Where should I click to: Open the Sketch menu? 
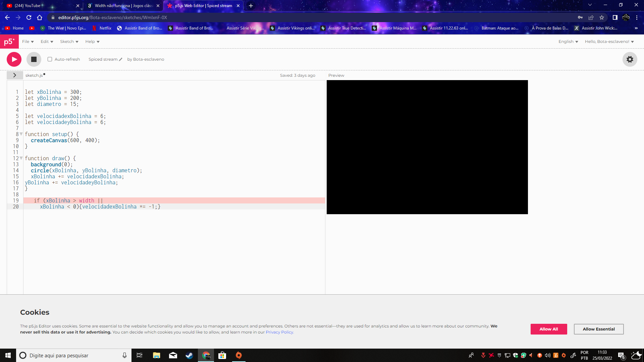point(69,42)
